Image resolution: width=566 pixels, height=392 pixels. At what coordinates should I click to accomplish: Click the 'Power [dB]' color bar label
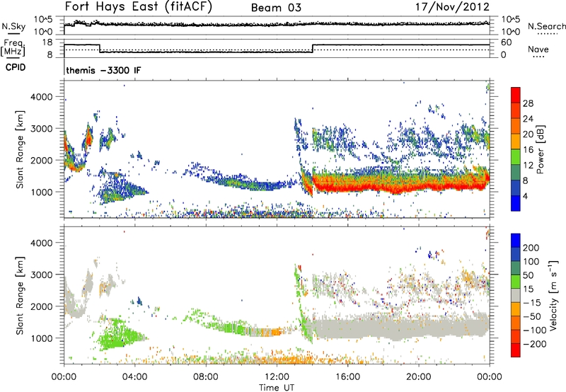[541, 149]
